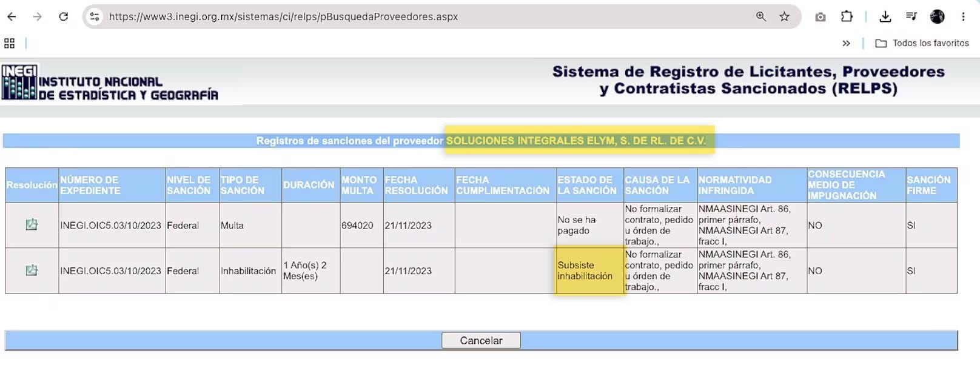Reload the current page

pos(64,17)
